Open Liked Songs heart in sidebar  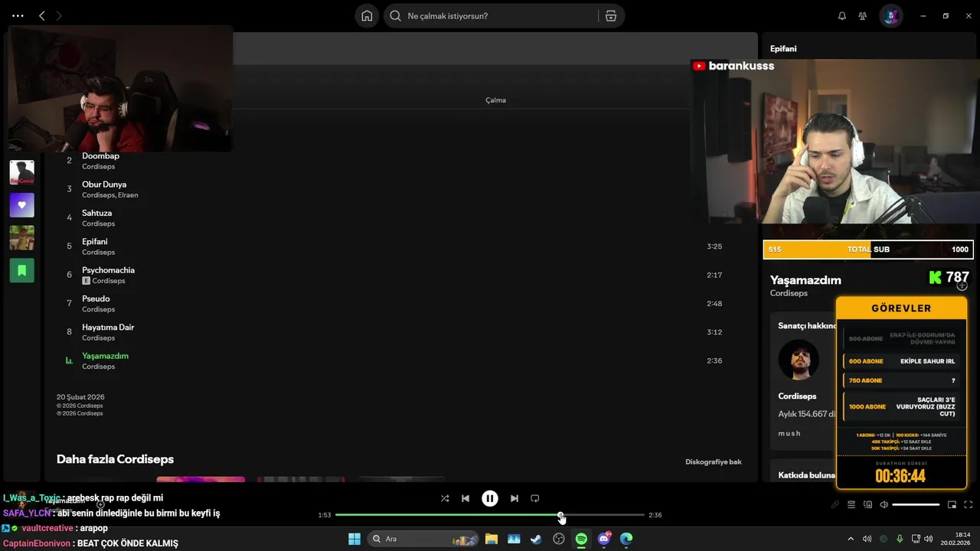(21, 205)
